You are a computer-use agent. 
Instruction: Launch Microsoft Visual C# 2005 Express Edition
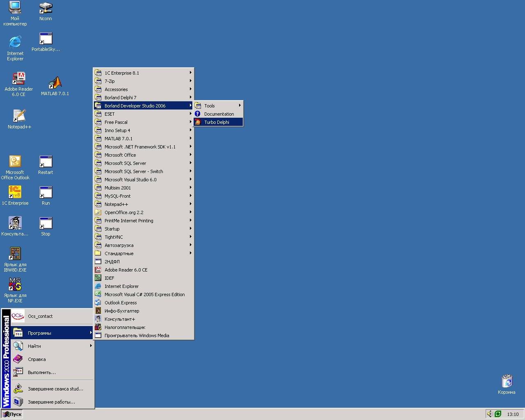pos(144,294)
